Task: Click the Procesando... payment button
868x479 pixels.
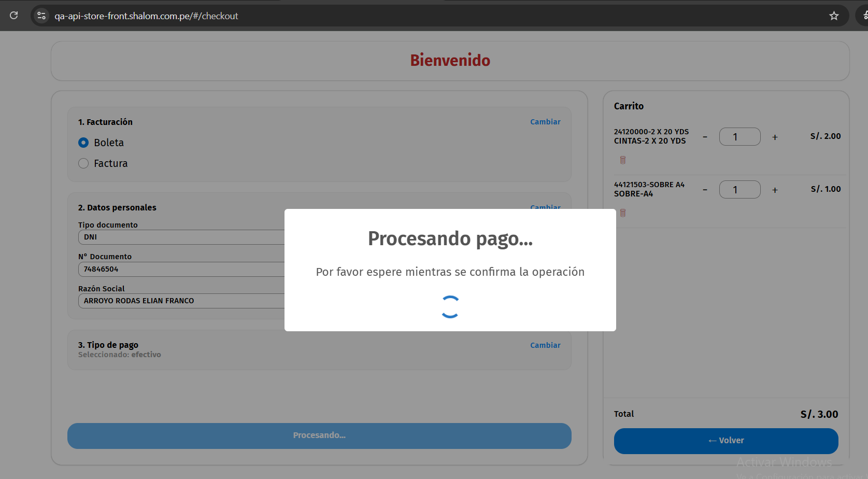Action: click(x=319, y=435)
